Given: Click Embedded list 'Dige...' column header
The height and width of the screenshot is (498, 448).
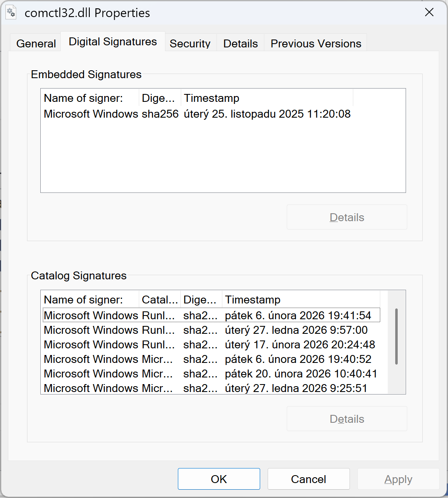Looking at the screenshot, I should coord(160,98).
